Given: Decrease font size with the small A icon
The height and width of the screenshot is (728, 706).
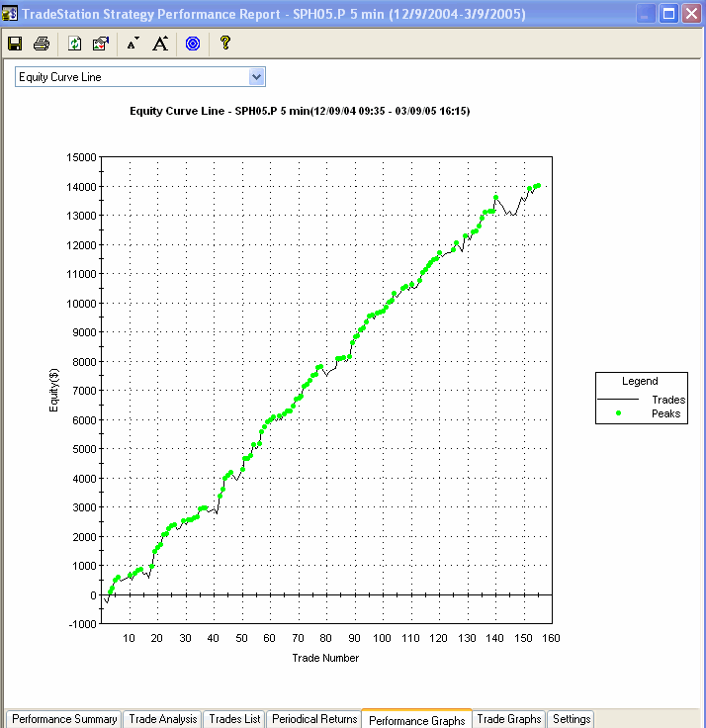Looking at the screenshot, I should (132, 44).
